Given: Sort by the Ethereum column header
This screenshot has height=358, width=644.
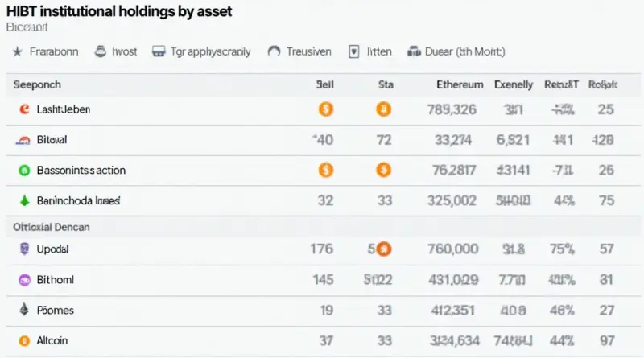Looking at the screenshot, I should (x=460, y=84).
